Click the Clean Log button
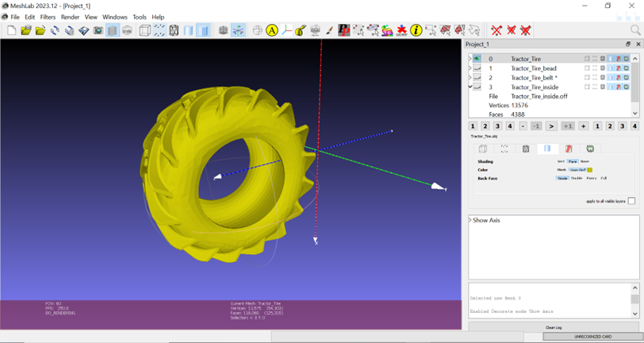 click(x=554, y=327)
